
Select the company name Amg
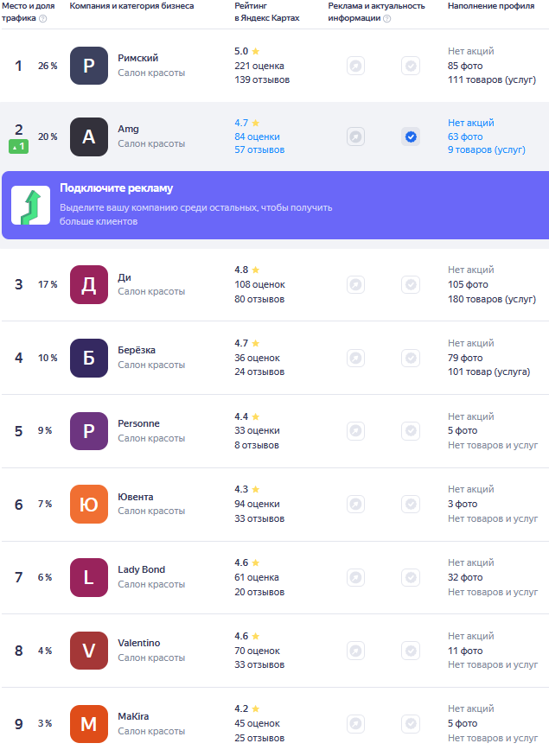pyautogui.click(x=128, y=130)
